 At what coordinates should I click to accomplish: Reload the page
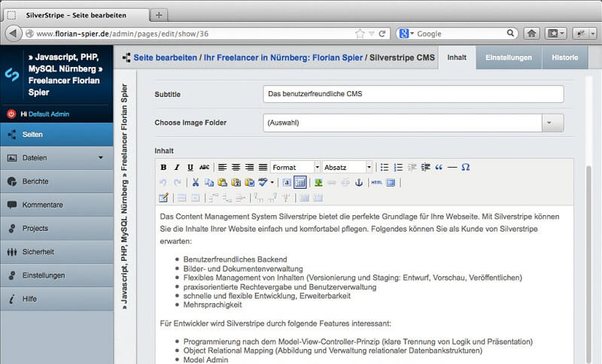point(382,34)
